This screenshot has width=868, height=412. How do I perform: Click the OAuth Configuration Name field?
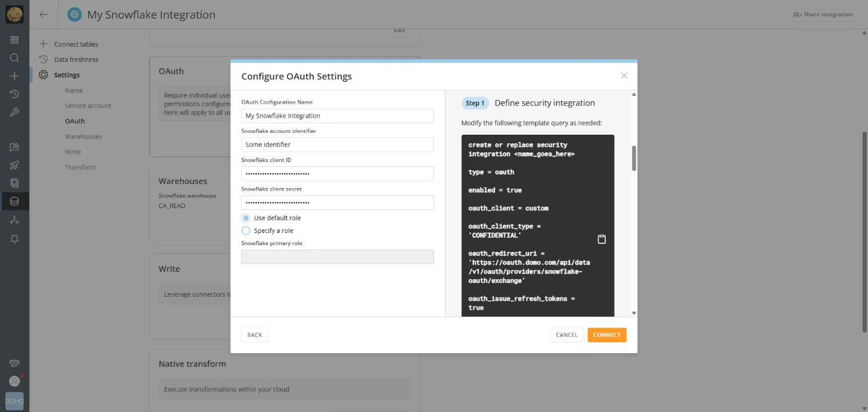tap(338, 116)
